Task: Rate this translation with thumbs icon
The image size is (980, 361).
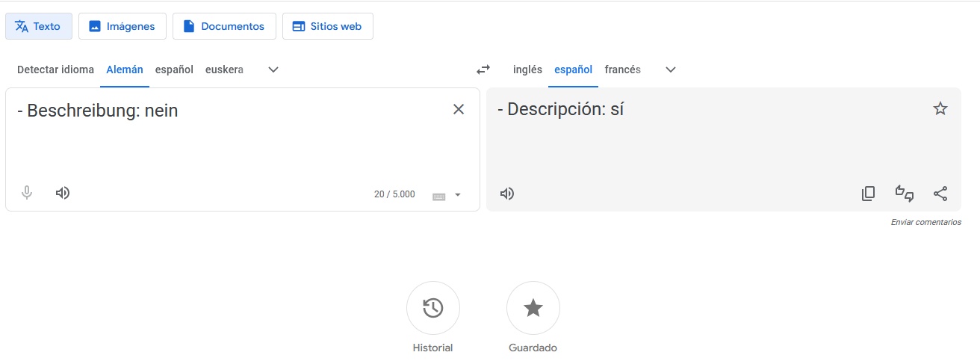Action: click(x=905, y=194)
